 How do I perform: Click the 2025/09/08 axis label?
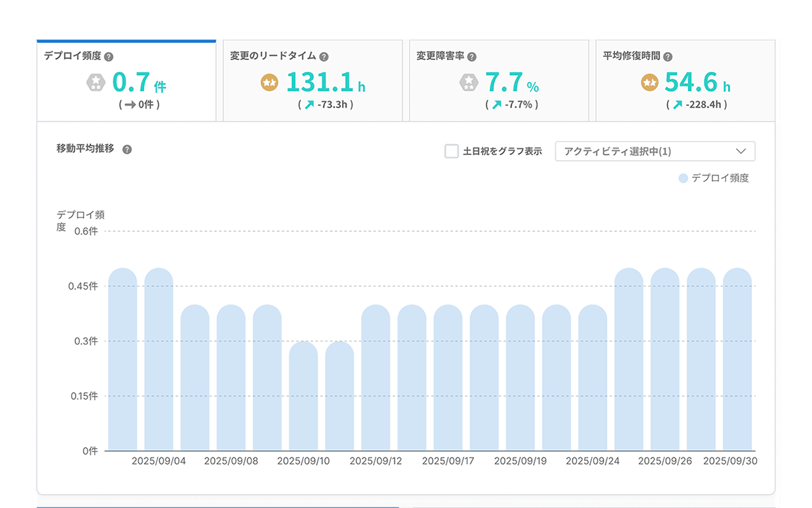coord(231,461)
